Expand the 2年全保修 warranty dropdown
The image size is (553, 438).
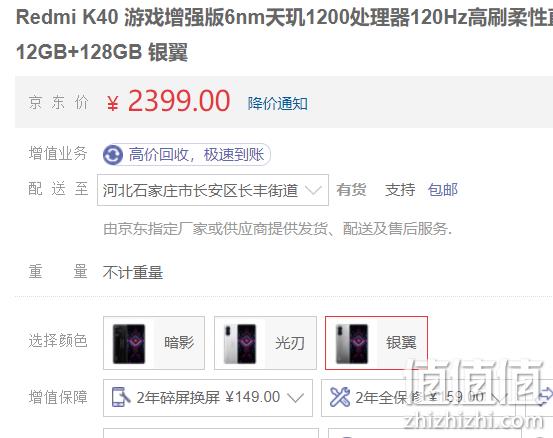tap(418, 398)
